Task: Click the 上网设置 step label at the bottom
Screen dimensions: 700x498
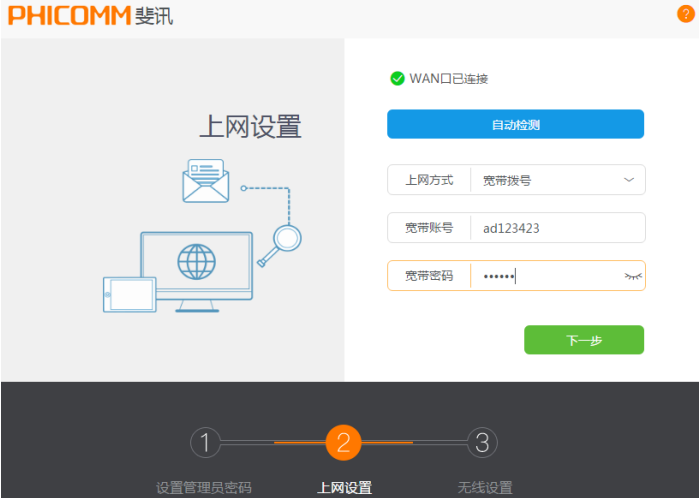Action: pos(344,488)
